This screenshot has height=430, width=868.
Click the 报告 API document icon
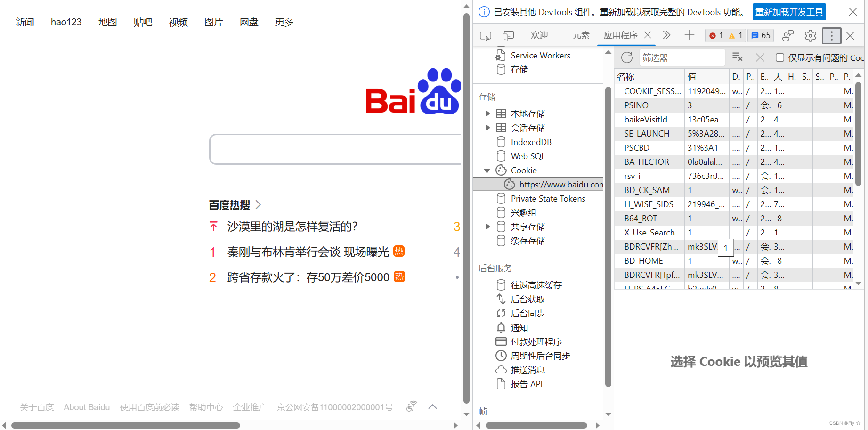click(x=501, y=384)
